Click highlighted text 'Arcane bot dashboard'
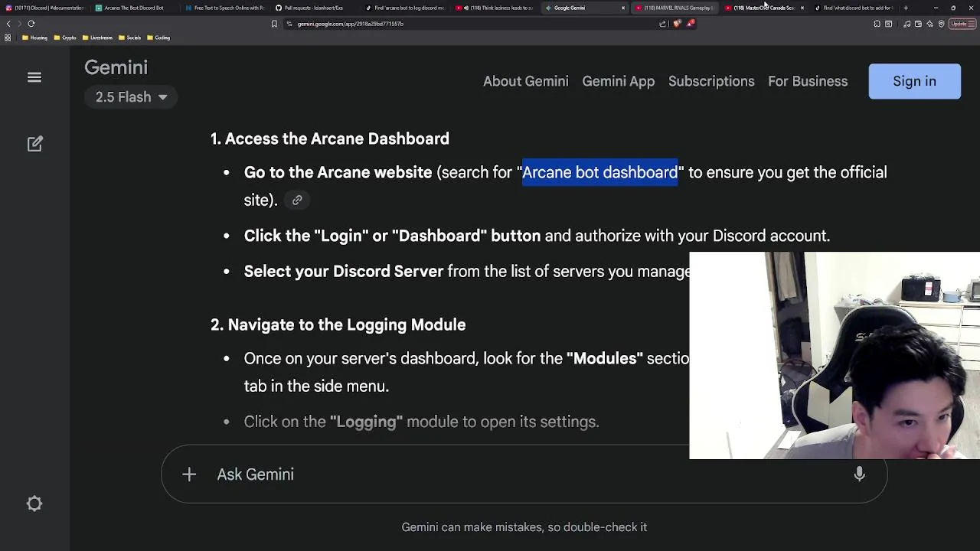Viewport: 980px width, 551px height. point(599,172)
